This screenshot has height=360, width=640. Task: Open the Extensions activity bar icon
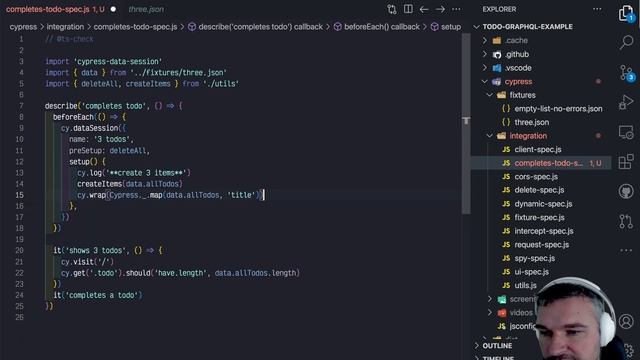click(626, 162)
